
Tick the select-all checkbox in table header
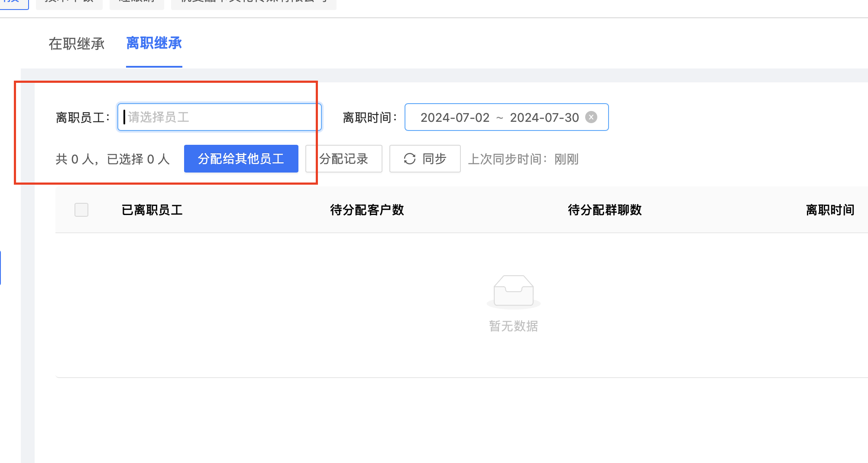(81, 210)
